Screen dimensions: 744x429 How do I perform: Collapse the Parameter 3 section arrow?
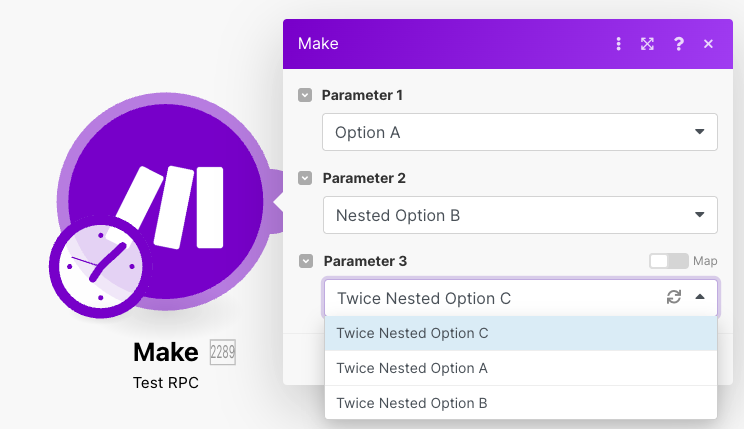[305, 261]
